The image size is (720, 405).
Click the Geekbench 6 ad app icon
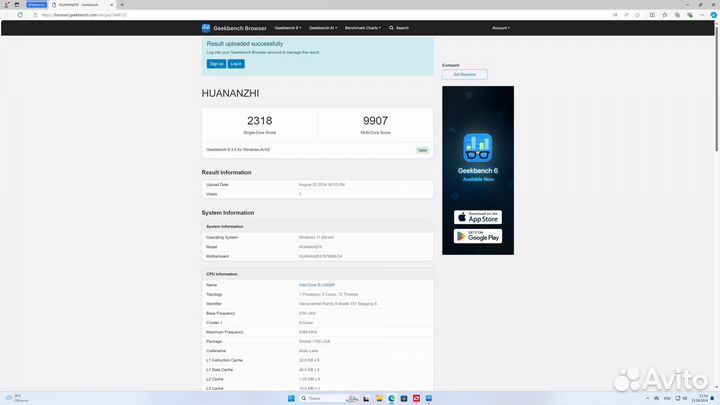click(478, 148)
